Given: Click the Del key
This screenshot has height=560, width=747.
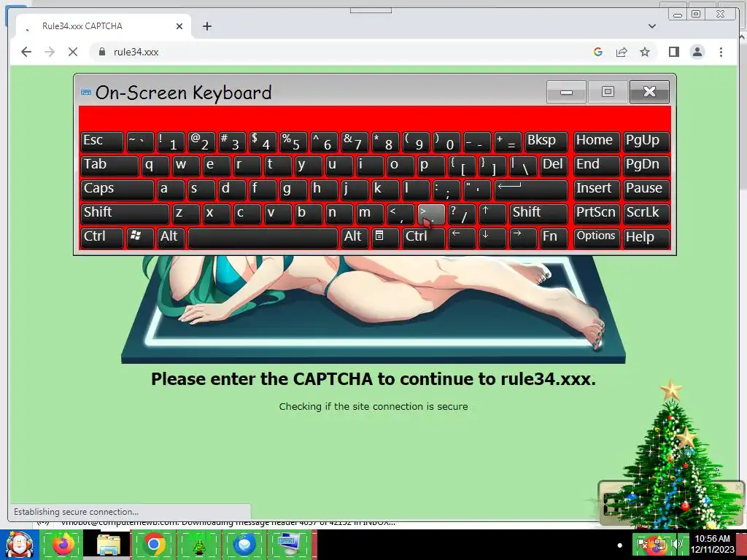Looking at the screenshot, I should point(554,166).
